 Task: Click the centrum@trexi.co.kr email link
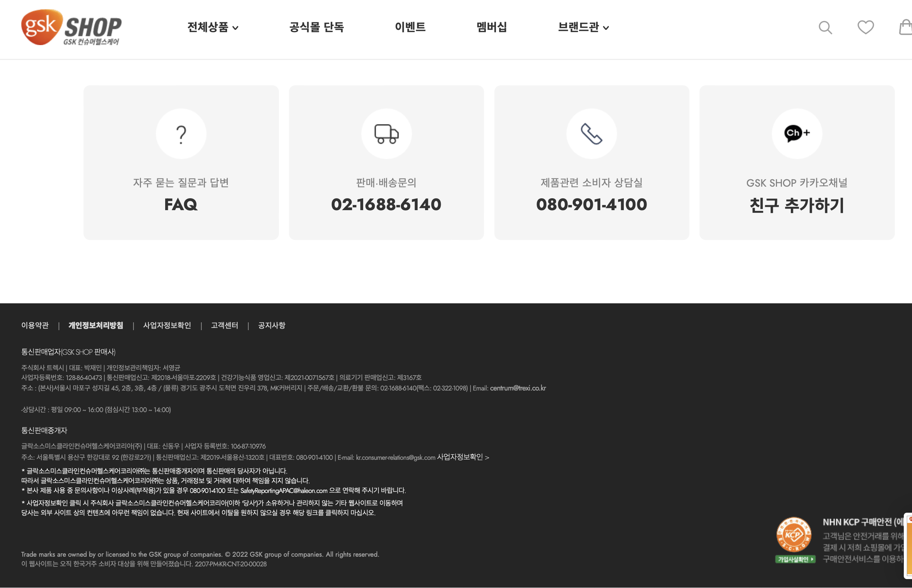[518, 388]
